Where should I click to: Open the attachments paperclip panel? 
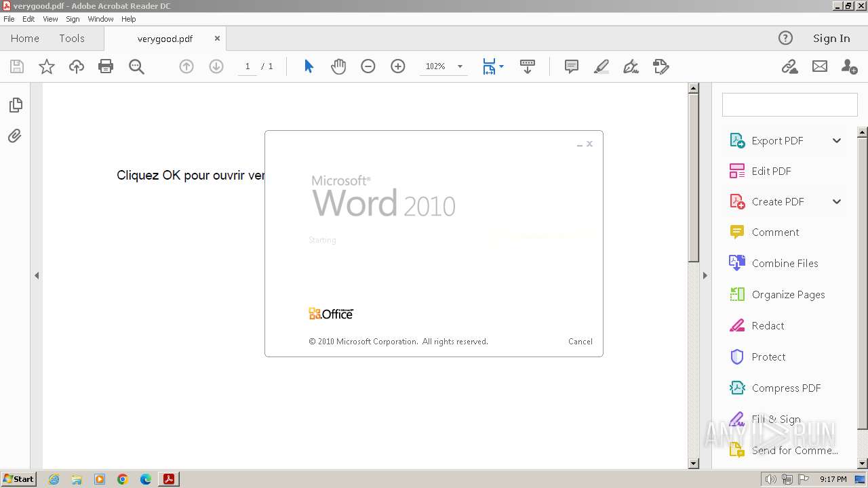pos(15,136)
